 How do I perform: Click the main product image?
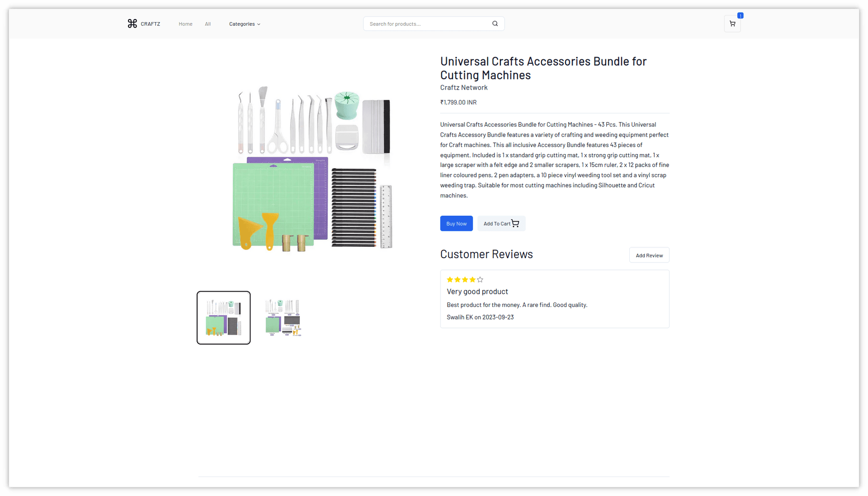(312, 168)
